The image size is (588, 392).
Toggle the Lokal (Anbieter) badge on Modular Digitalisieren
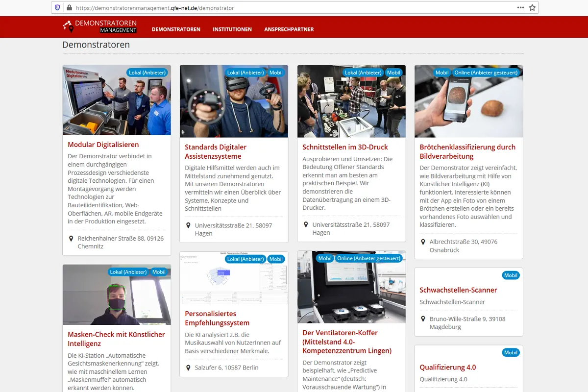click(147, 72)
